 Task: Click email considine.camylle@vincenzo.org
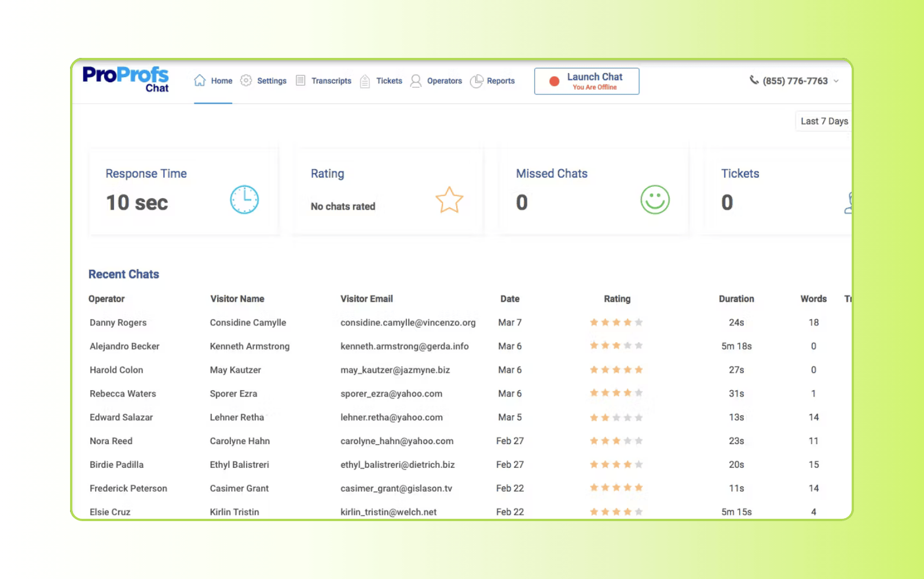(408, 323)
